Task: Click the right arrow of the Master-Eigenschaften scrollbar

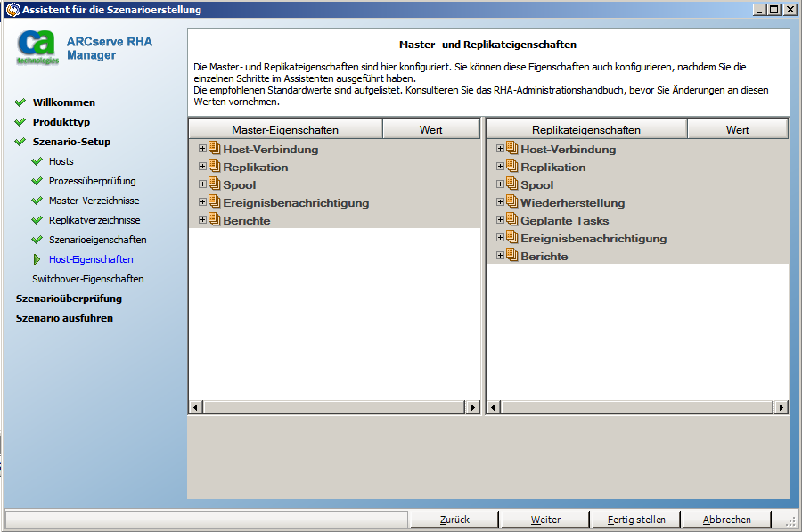Action: coord(473,406)
